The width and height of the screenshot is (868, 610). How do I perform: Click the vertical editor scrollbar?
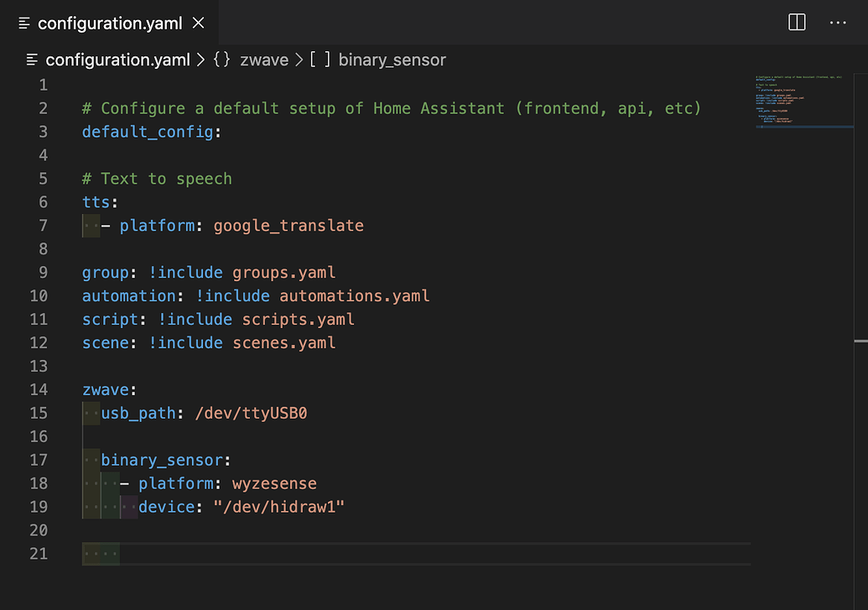pyautogui.click(x=860, y=341)
